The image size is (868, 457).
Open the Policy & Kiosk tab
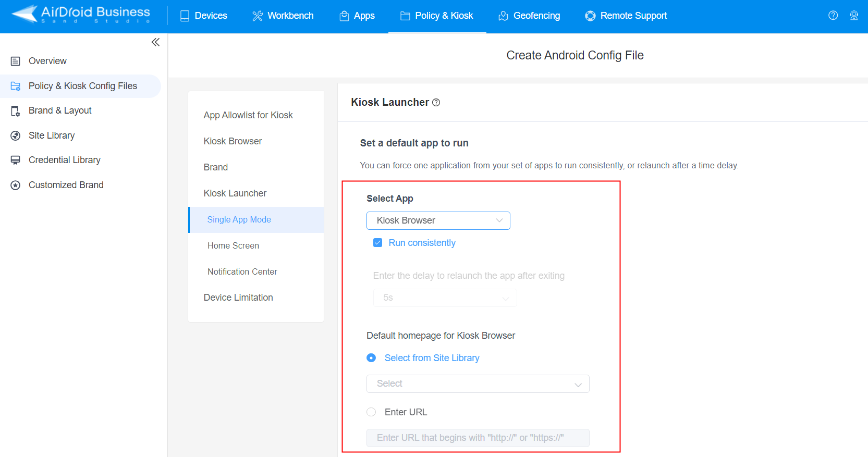point(437,16)
